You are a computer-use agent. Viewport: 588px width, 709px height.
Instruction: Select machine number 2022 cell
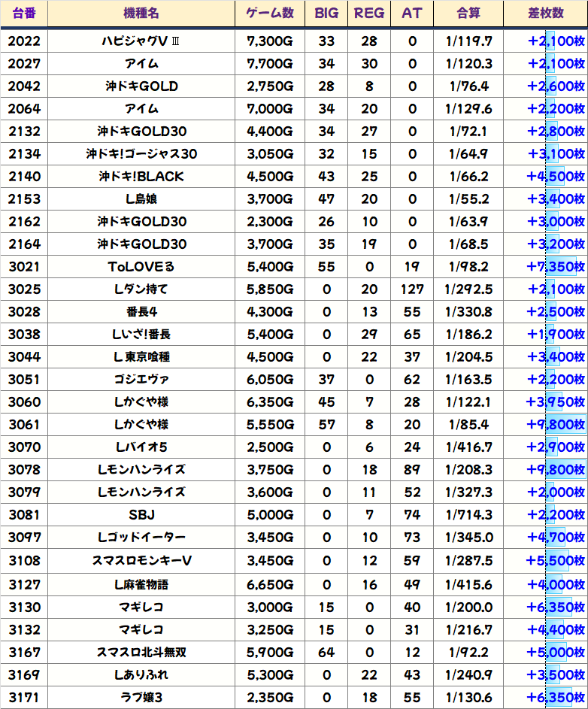tap(24, 41)
